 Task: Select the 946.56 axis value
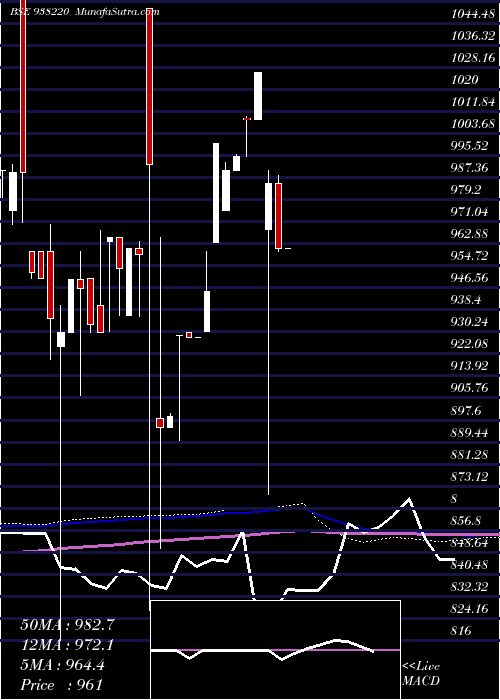(x=470, y=278)
